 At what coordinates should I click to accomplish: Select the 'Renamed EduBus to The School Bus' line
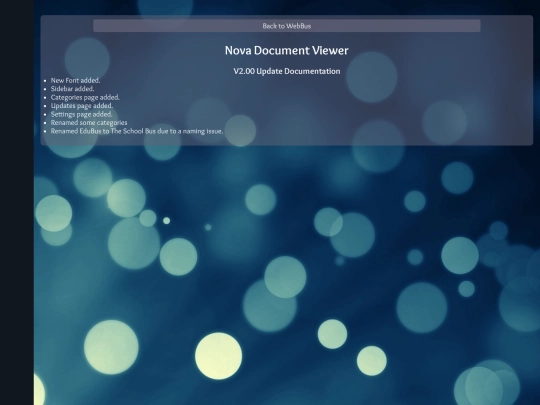coord(137,131)
